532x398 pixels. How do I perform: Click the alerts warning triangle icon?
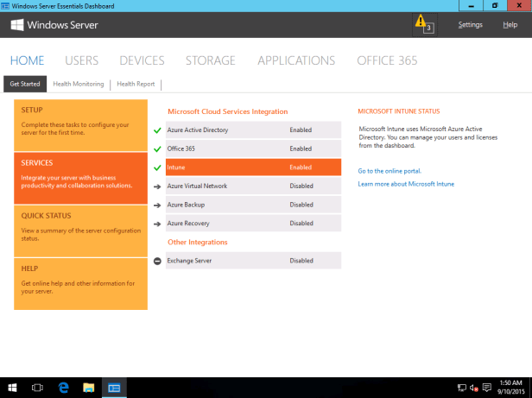point(421,22)
